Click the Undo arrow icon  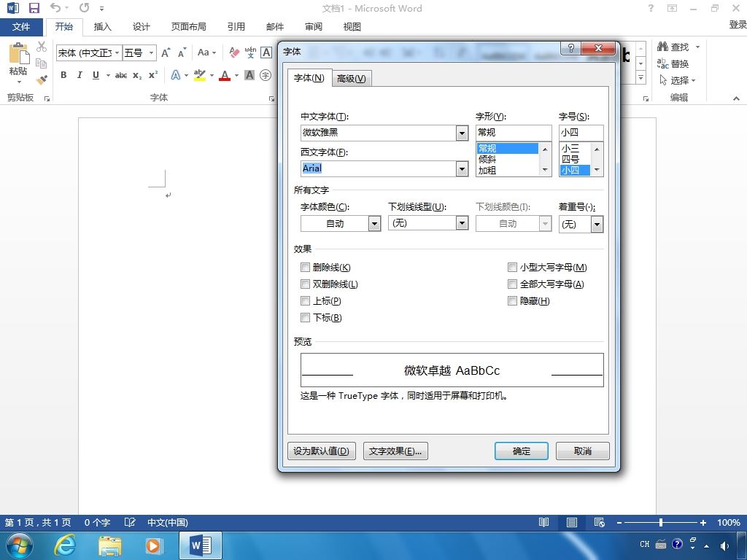55,7
